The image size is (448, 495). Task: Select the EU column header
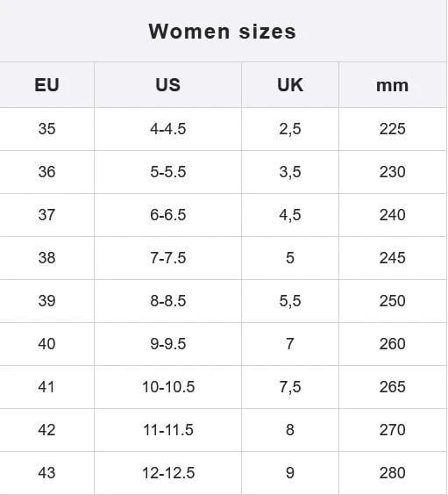tap(46, 85)
